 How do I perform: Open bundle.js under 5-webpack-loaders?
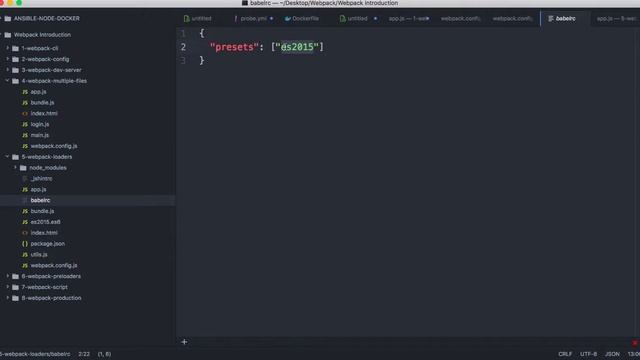(42, 211)
